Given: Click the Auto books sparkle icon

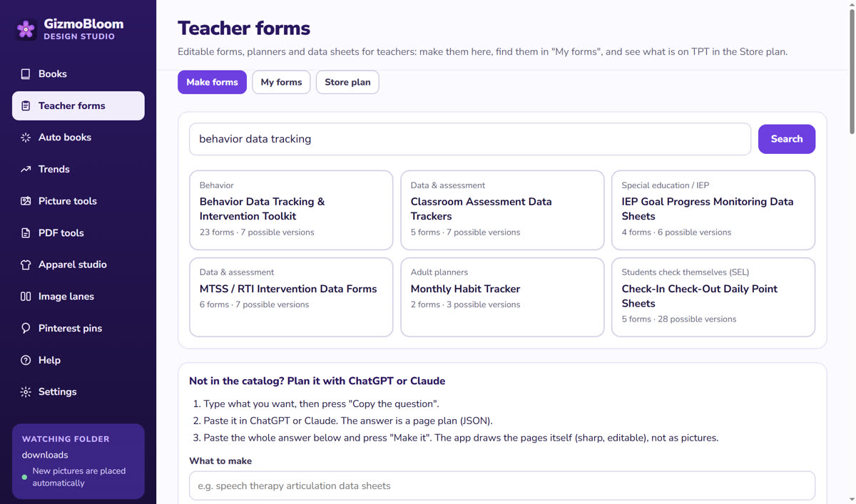Looking at the screenshot, I should (x=26, y=138).
